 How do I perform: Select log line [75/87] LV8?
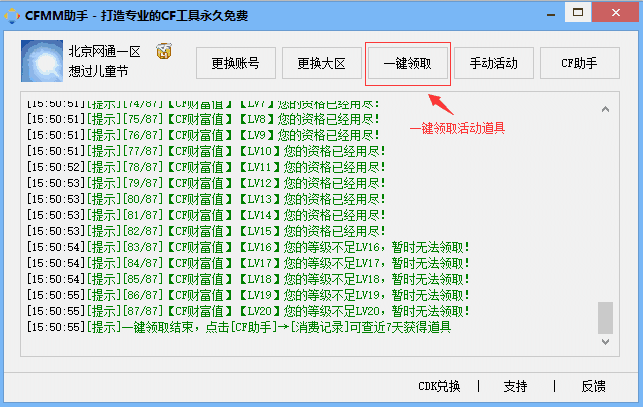(x=203, y=119)
